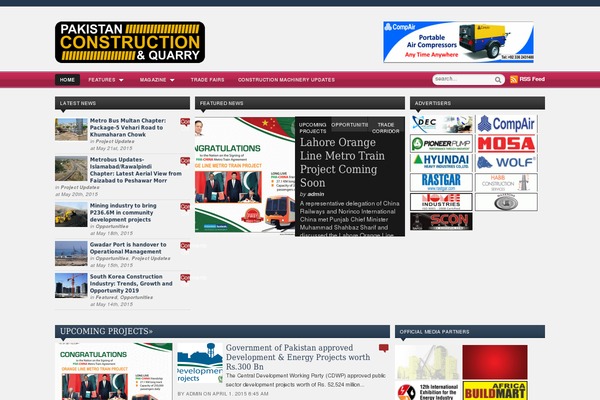Image resolution: width=600 pixels, height=400 pixels.
Task: Focus the search input field
Action: 463,79
